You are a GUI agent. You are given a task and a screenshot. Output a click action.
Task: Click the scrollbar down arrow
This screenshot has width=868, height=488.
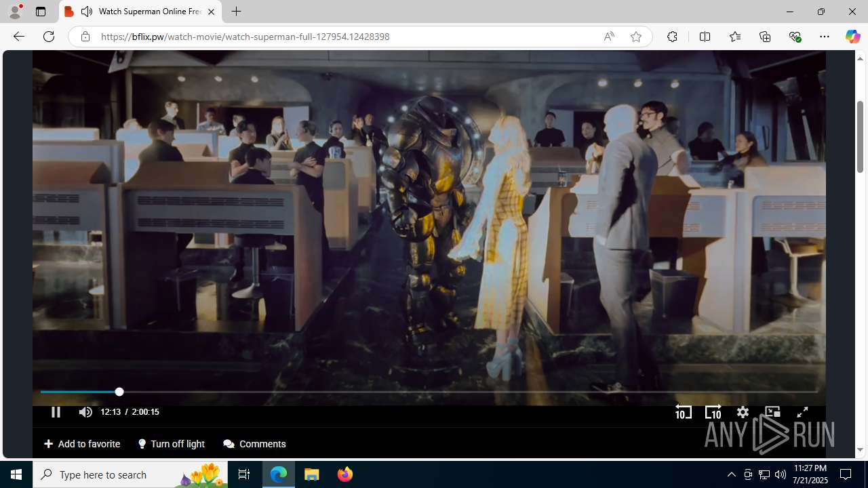(x=860, y=450)
